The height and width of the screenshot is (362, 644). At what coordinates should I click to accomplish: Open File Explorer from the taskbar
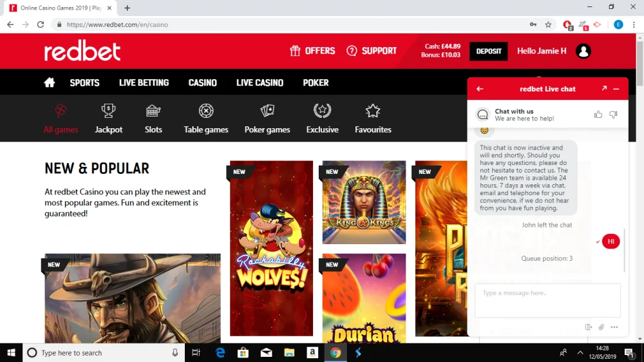coord(289,352)
